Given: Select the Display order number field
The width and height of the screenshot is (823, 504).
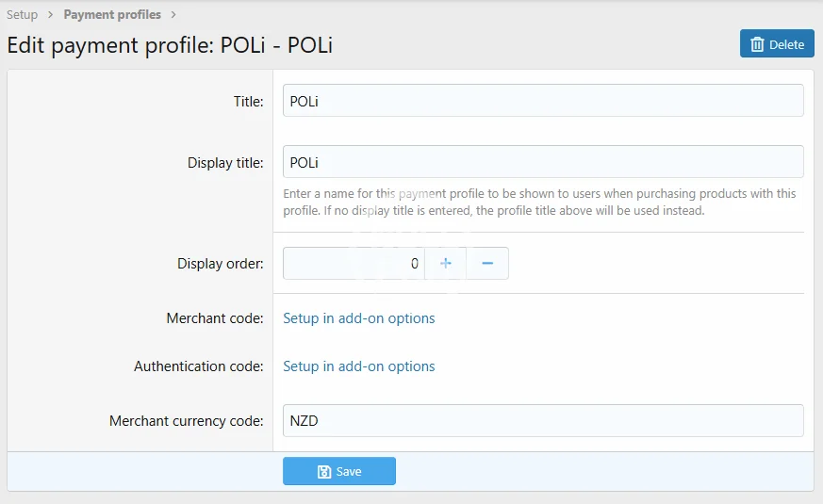Looking at the screenshot, I should pos(354,264).
